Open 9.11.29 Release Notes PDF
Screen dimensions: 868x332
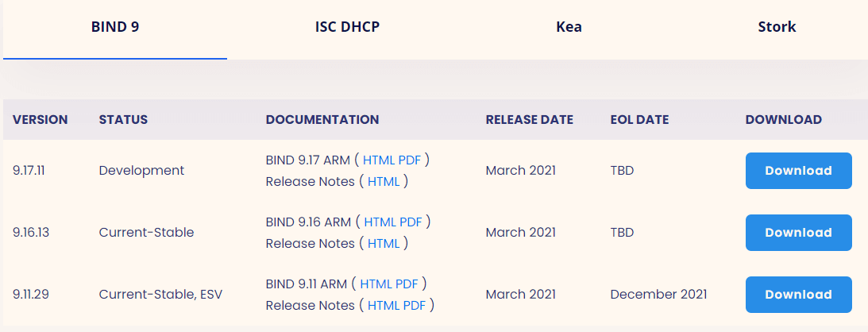415,306
